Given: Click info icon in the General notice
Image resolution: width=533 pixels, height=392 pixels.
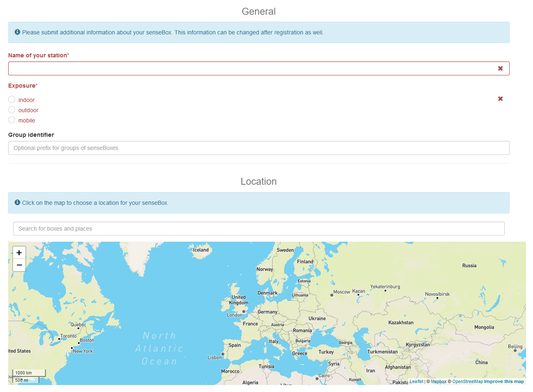Looking at the screenshot, I should (17, 32).
